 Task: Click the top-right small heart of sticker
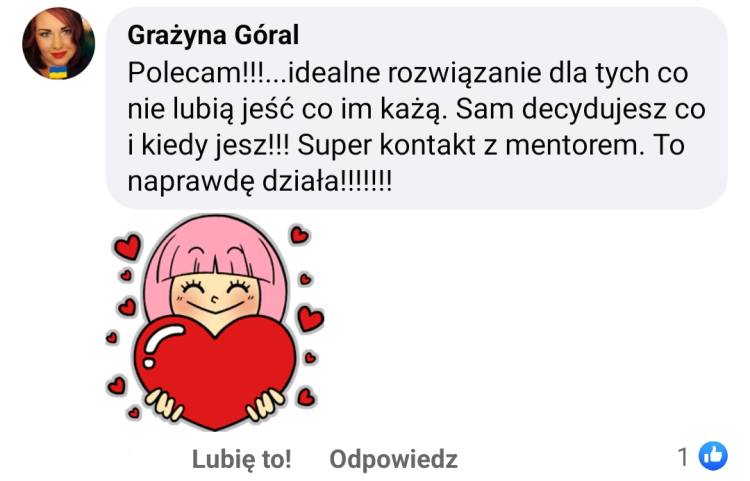299,234
